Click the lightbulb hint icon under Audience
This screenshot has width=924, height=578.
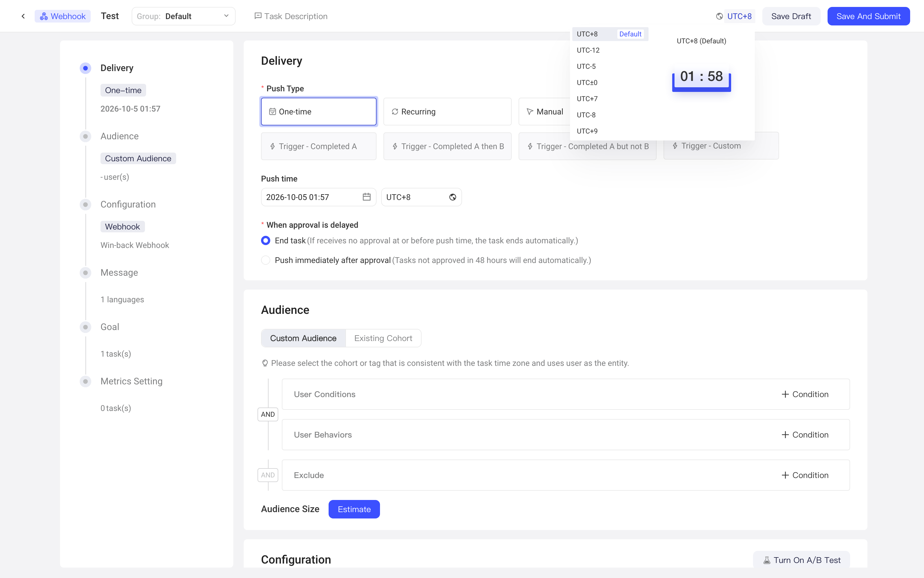[265, 363]
